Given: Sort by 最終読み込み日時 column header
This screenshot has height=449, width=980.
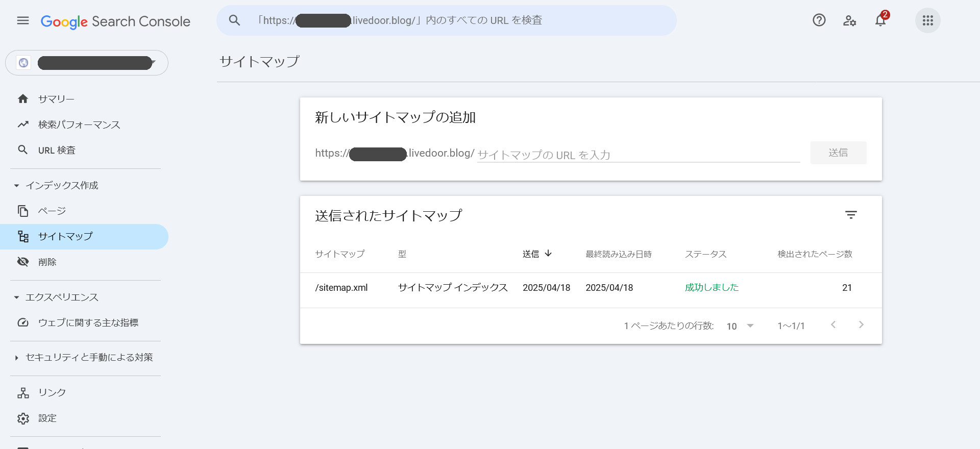Looking at the screenshot, I should (619, 254).
